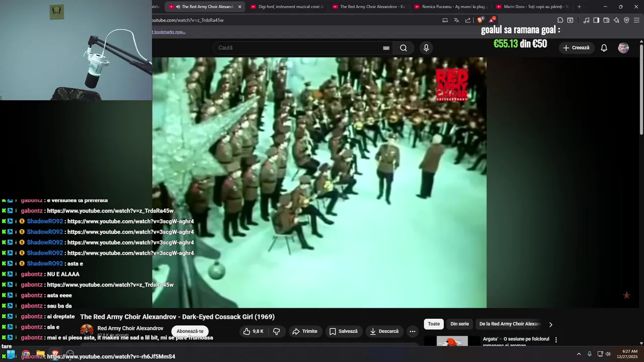The width and height of the screenshot is (644, 362).
Task: Click the video player to pause playback
Action: tap(319, 182)
